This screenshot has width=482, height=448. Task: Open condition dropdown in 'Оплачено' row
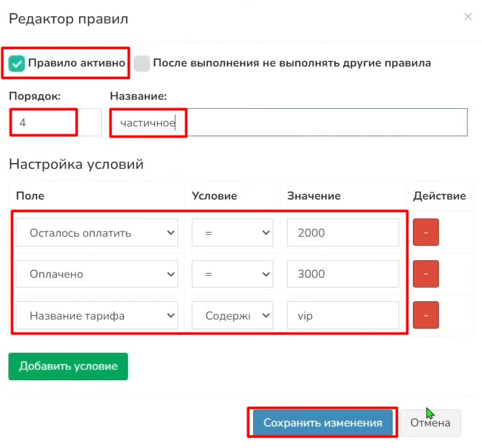point(232,275)
